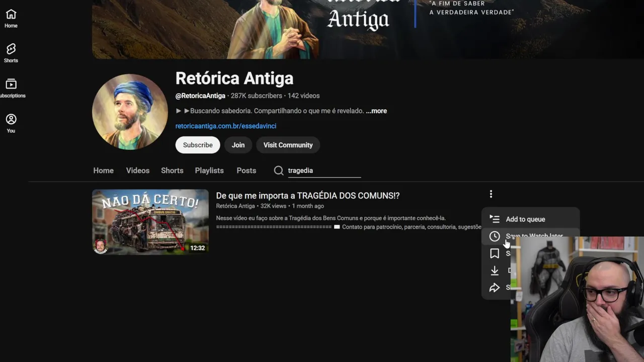
Task: Open retoricaantiga.com.br/essedavinci link
Action: pos(226,126)
